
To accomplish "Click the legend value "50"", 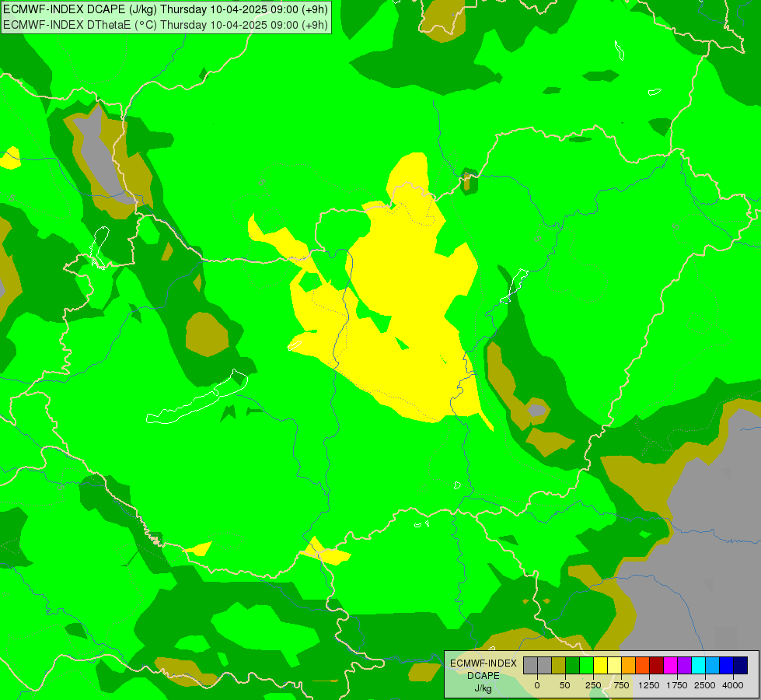I will (565, 685).
